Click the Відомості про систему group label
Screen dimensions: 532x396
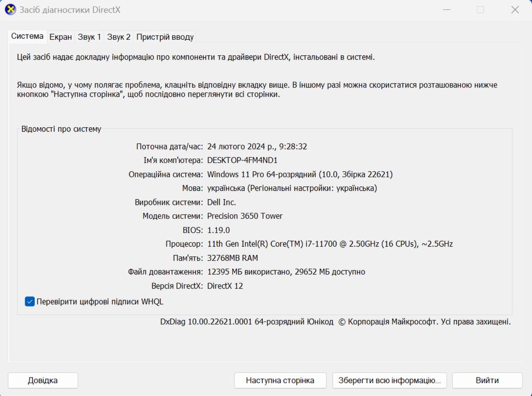click(x=61, y=129)
